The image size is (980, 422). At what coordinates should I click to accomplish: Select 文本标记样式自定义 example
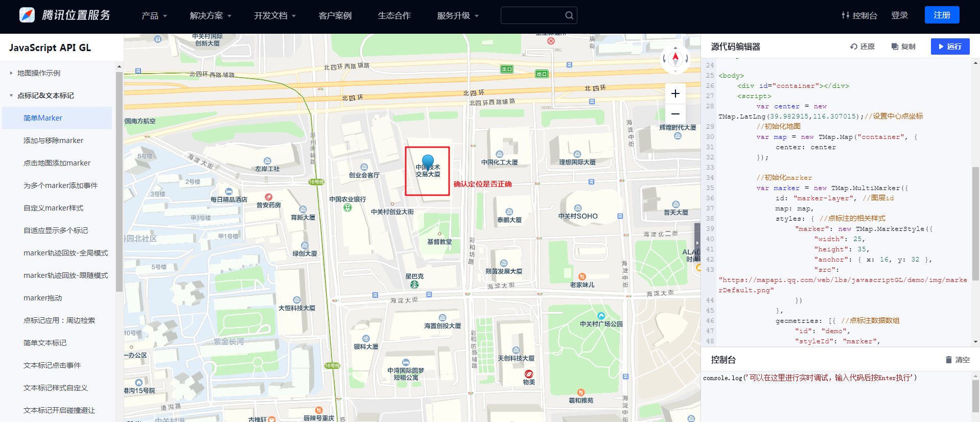tap(57, 388)
